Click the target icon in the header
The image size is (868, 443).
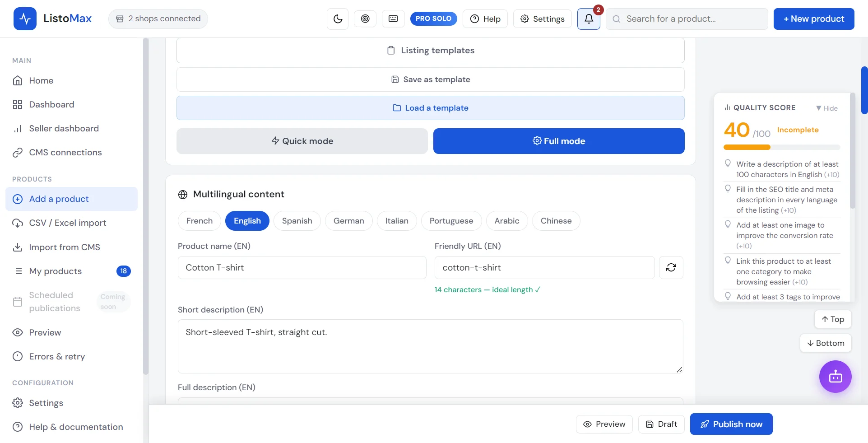click(x=365, y=19)
